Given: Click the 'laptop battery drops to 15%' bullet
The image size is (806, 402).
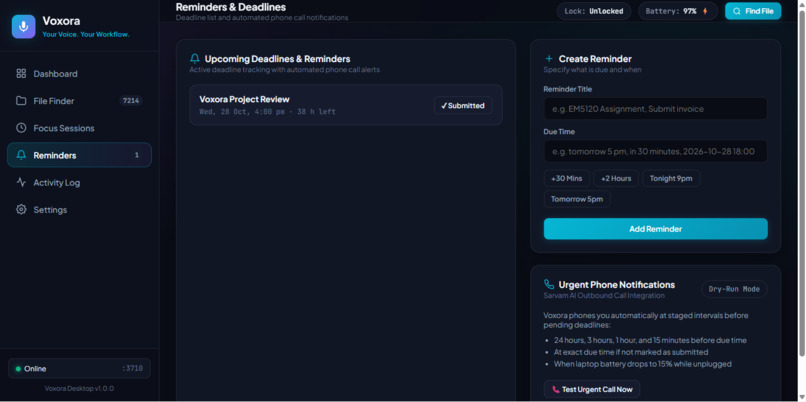Looking at the screenshot, I should coord(643,364).
